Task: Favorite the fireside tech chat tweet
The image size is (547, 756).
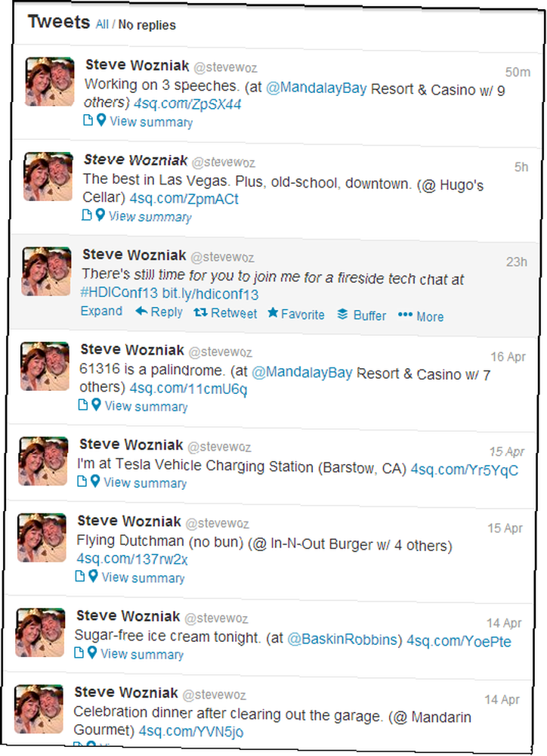Action: pyautogui.click(x=296, y=314)
